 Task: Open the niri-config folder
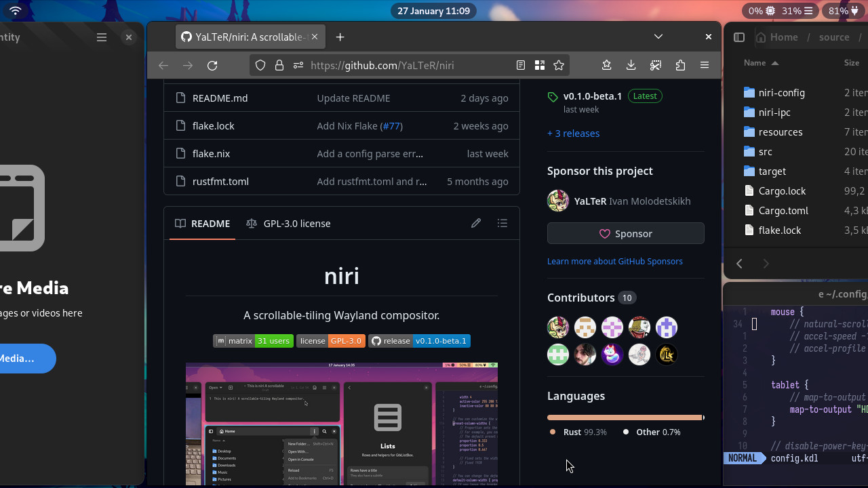click(x=781, y=93)
